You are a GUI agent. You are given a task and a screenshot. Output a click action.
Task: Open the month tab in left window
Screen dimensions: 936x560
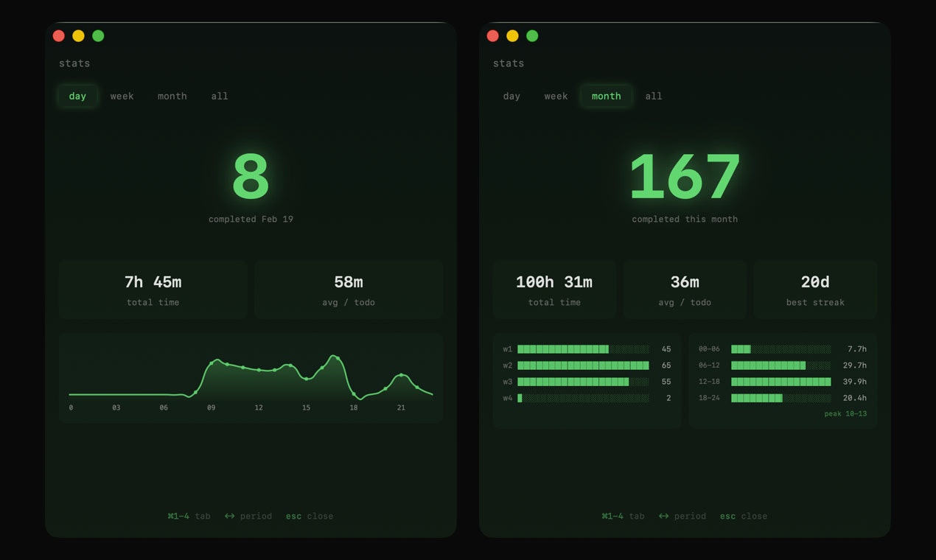pos(172,96)
